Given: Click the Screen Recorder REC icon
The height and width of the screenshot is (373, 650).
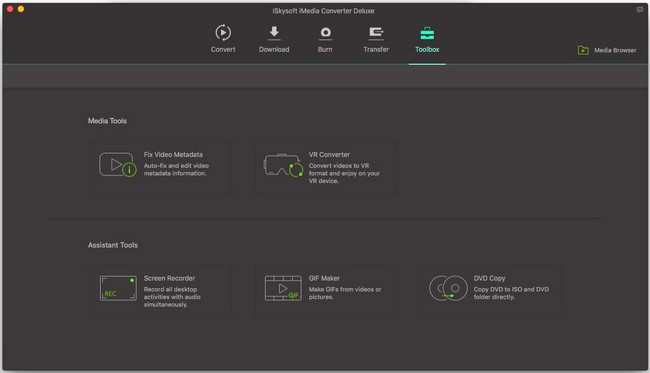Looking at the screenshot, I should coord(118,288).
